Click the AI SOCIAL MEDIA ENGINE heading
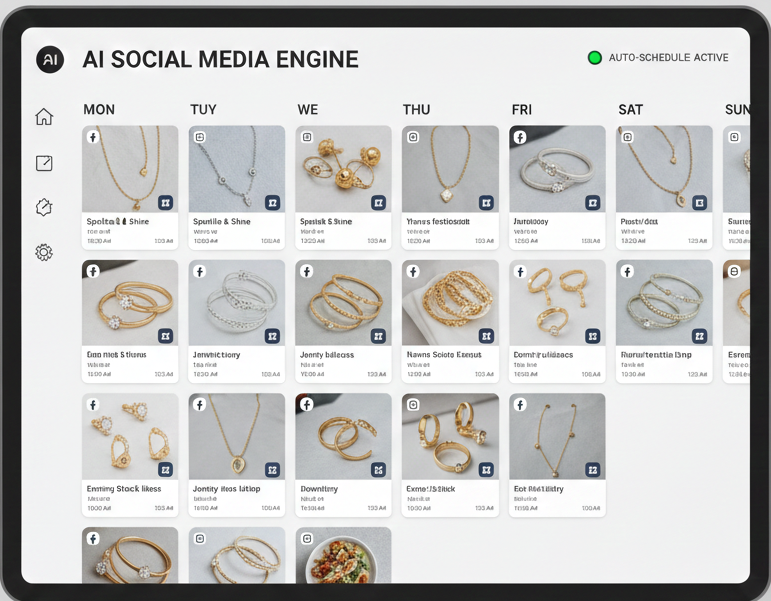The width and height of the screenshot is (771, 601). coord(220,59)
